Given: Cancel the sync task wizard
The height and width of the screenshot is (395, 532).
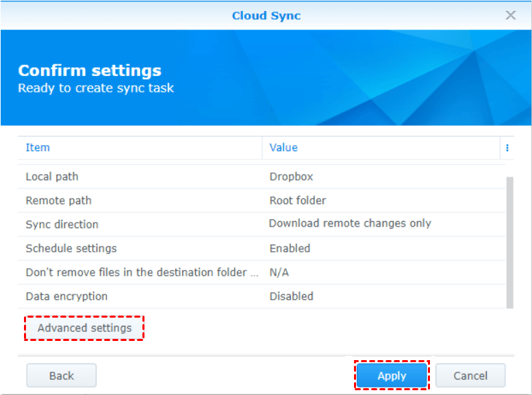Looking at the screenshot, I should [470, 375].
